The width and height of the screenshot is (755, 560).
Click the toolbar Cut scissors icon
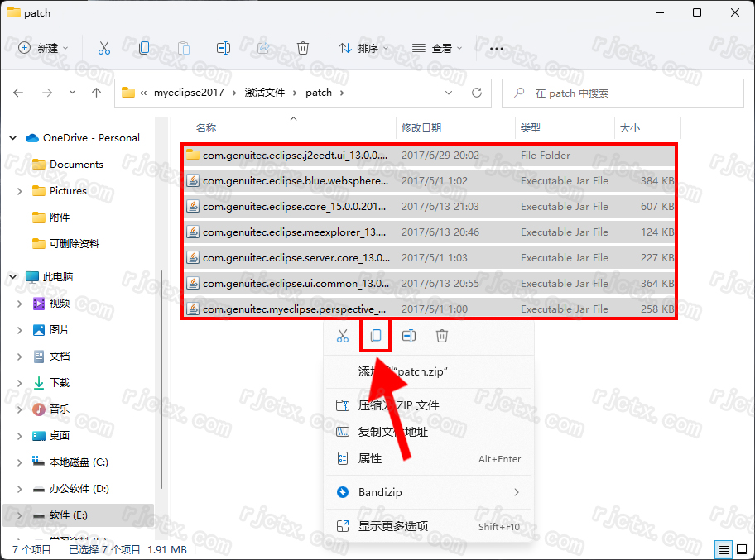104,48
